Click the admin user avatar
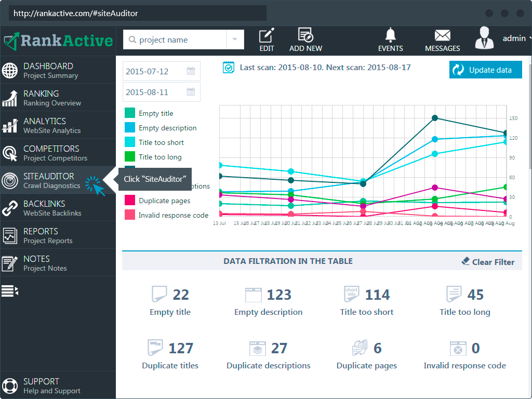The image size is (532, 399). (x=484, y=38)
